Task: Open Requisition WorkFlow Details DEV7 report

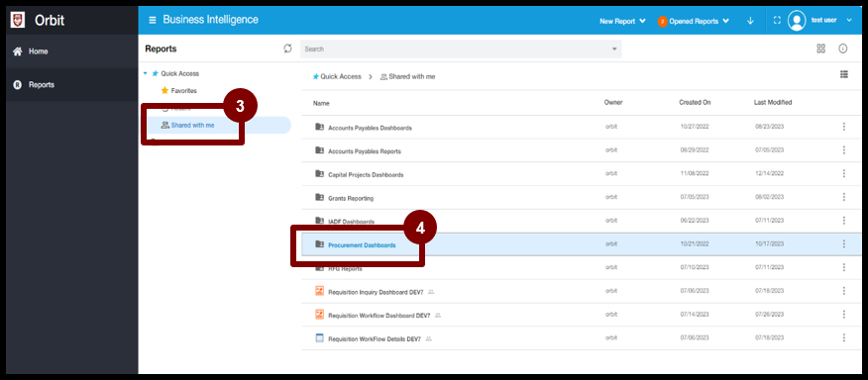Action: point(375,339)
